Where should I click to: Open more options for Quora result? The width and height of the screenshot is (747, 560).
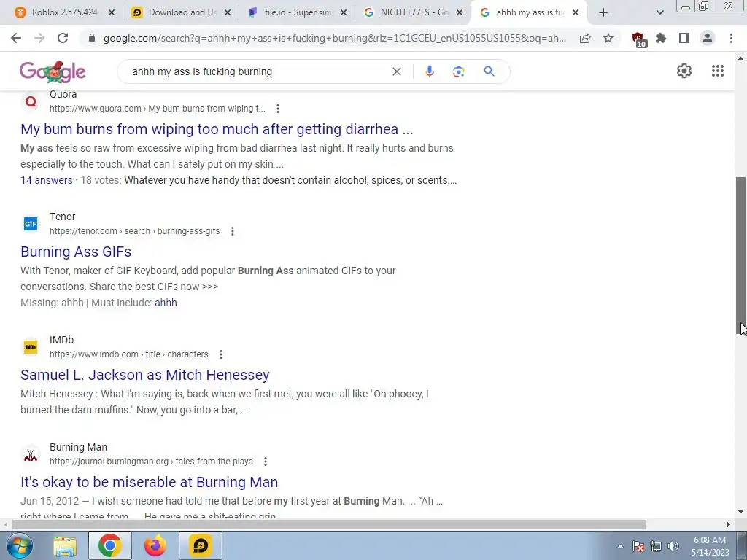(278, 109)
